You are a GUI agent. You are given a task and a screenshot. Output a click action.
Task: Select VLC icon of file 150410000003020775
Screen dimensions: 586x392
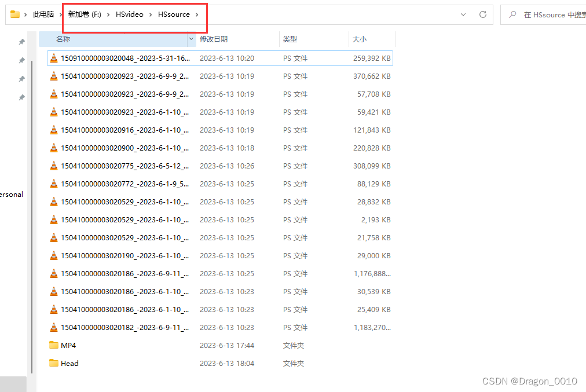tap(54, 166)
